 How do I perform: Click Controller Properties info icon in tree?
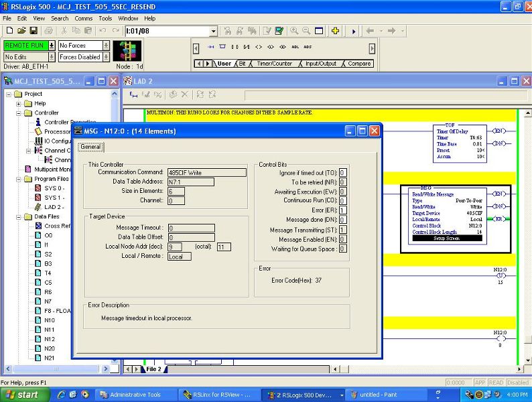(38, 122)
